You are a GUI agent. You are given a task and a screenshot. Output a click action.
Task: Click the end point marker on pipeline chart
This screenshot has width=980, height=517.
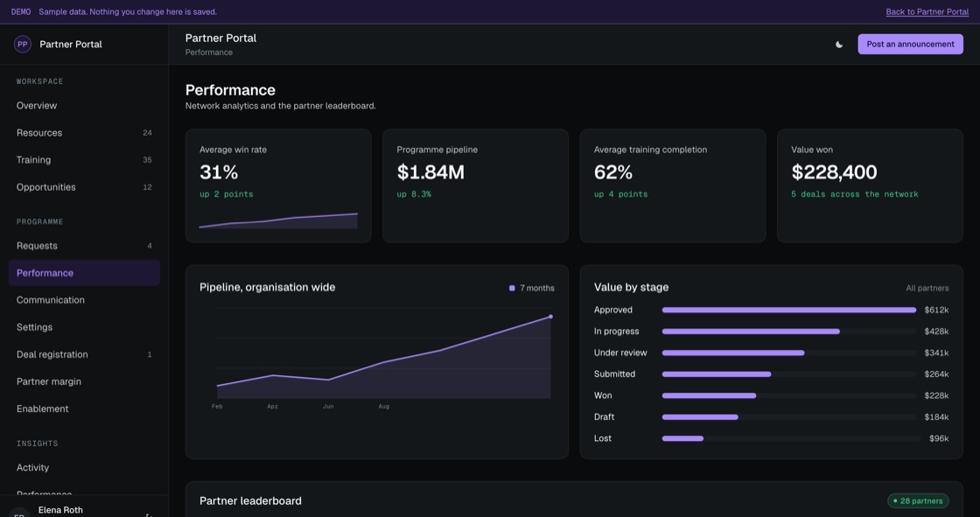[x=550, y=317]
